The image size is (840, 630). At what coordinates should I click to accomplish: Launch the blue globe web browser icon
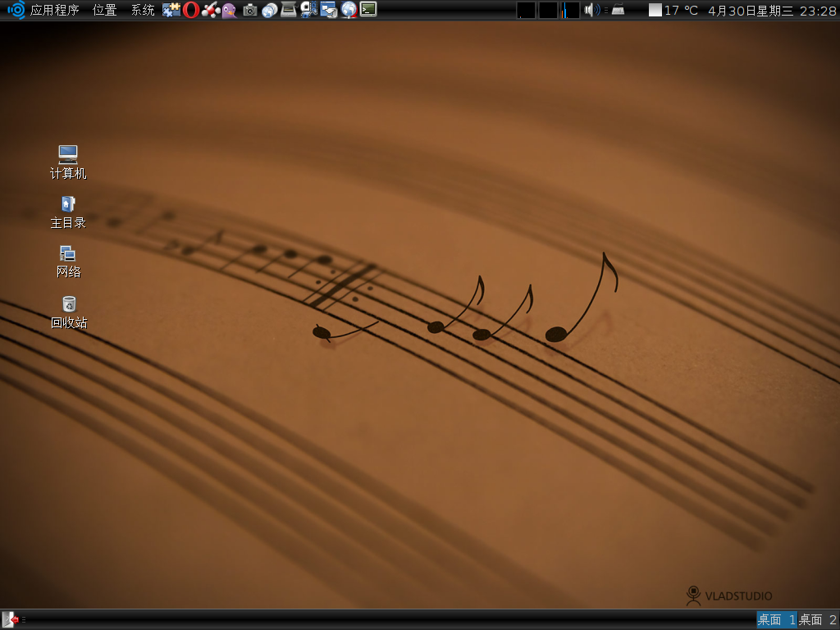coord(349,10)
